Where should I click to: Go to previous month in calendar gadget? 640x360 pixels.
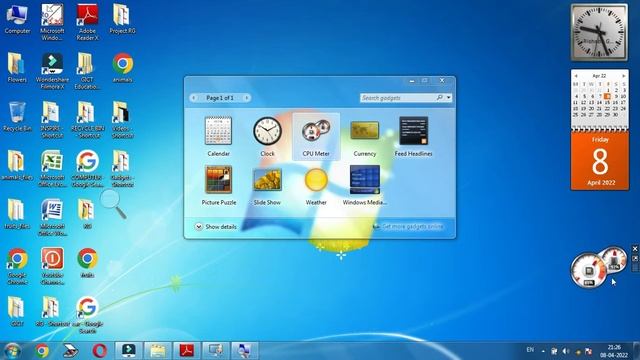(x=576, y=76)
